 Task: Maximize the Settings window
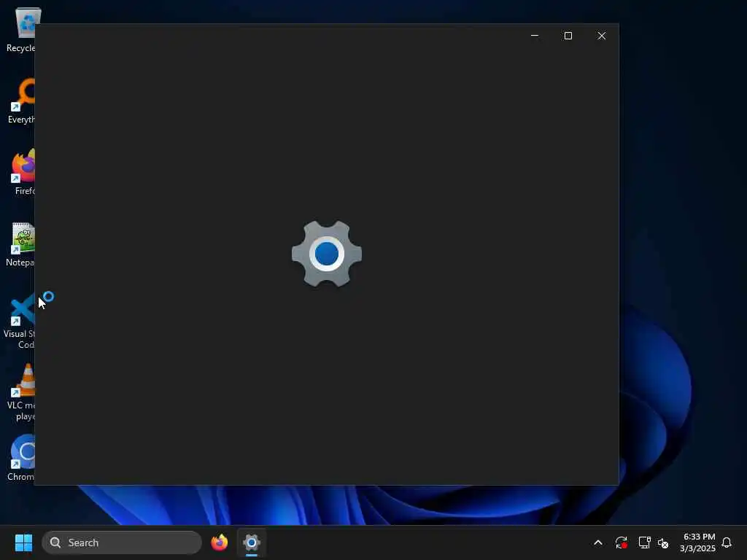tap(568, 36)
